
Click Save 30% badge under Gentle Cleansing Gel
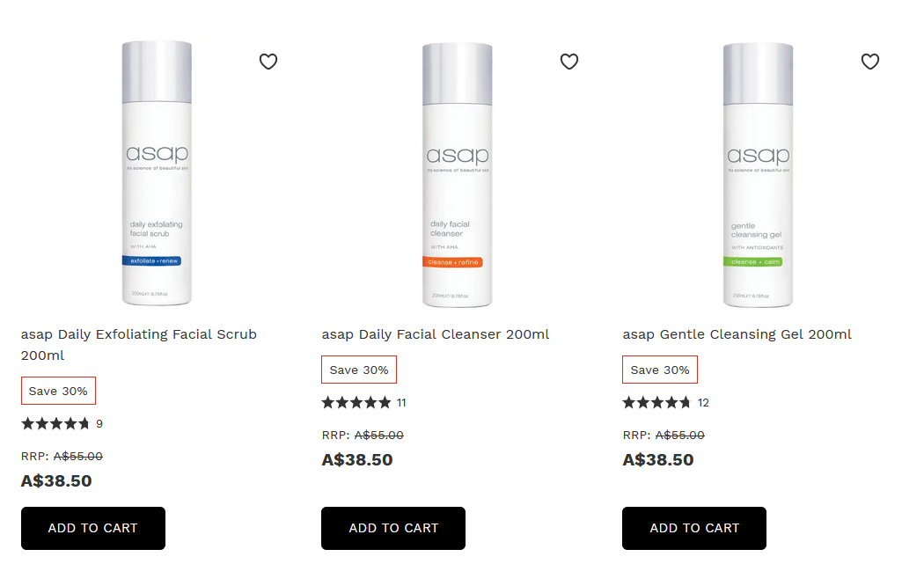pos(660,370)
